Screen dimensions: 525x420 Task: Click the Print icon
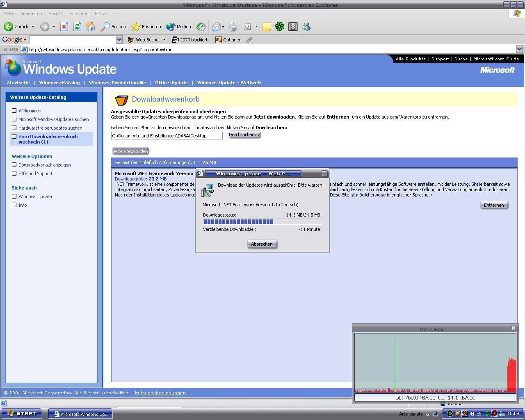pos(233,27)
